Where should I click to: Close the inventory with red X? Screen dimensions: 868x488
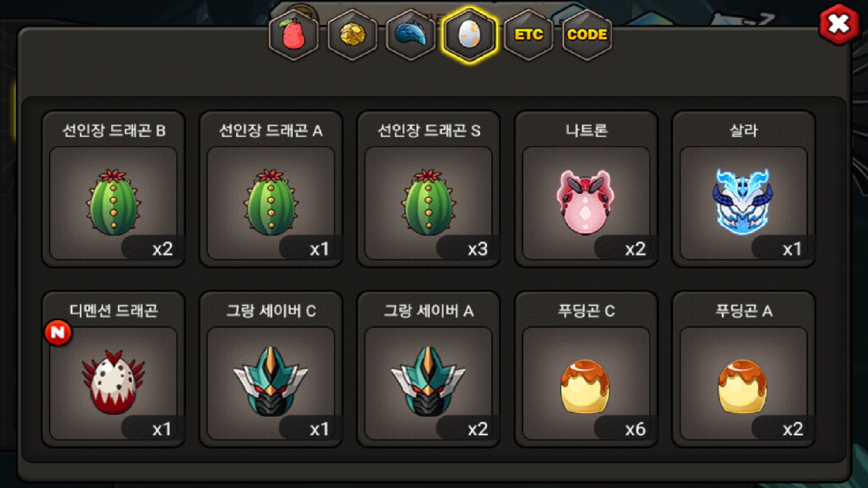coord(839,24)
